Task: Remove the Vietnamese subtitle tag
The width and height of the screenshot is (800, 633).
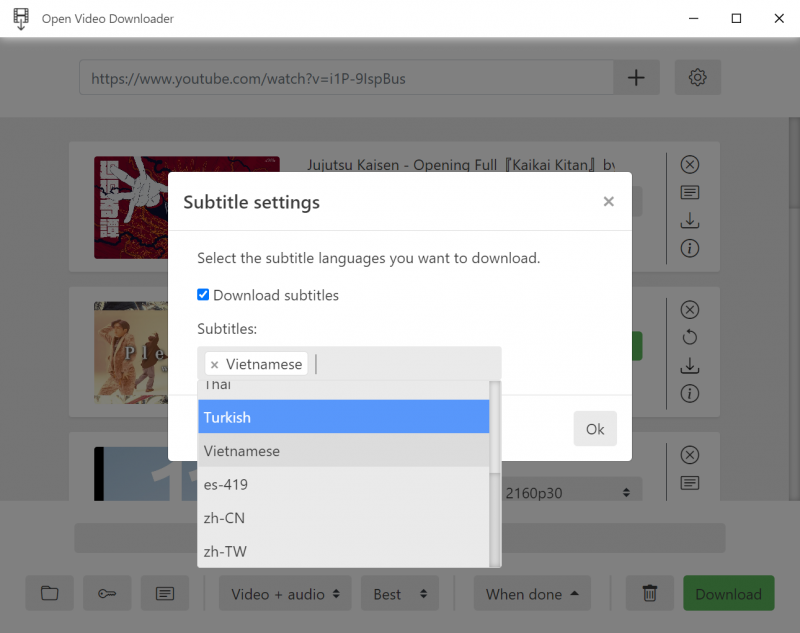Action: click(215, 364)
